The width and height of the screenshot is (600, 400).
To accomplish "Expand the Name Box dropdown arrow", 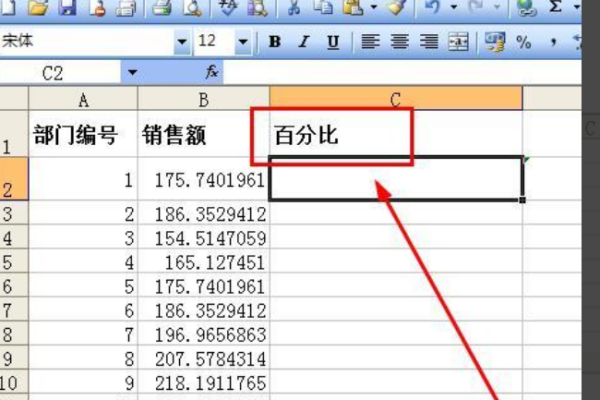I will tap(132, 72).
